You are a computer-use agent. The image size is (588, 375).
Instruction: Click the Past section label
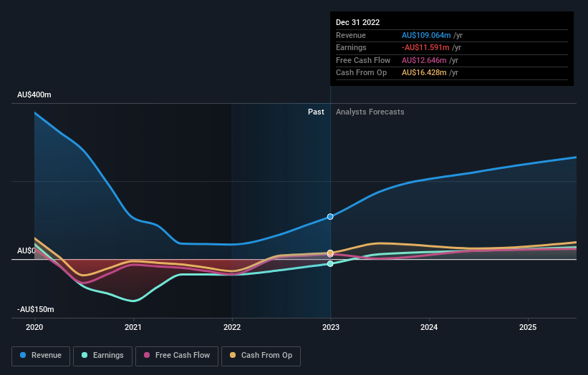(x=316, y=112)
